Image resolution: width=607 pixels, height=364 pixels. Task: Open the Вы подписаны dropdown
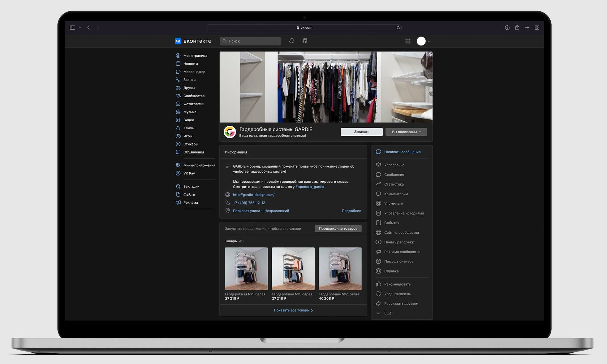click(406, 132)
